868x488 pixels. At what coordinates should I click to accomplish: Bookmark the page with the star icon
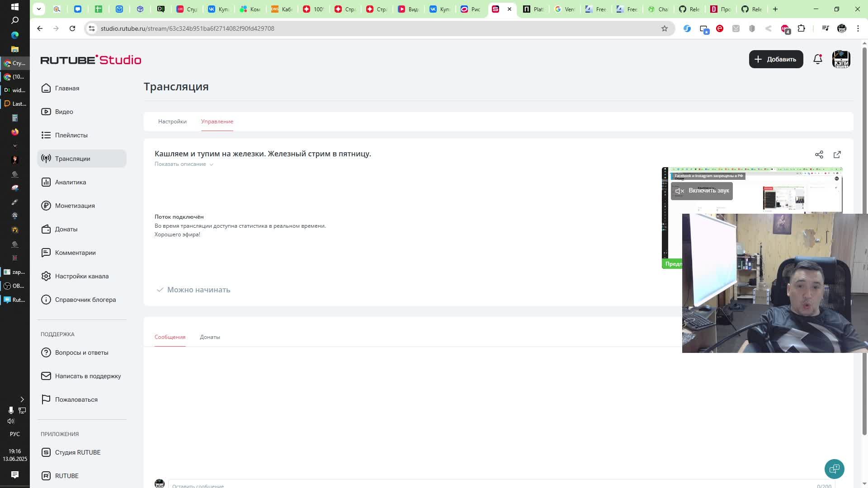pos(664,28)
